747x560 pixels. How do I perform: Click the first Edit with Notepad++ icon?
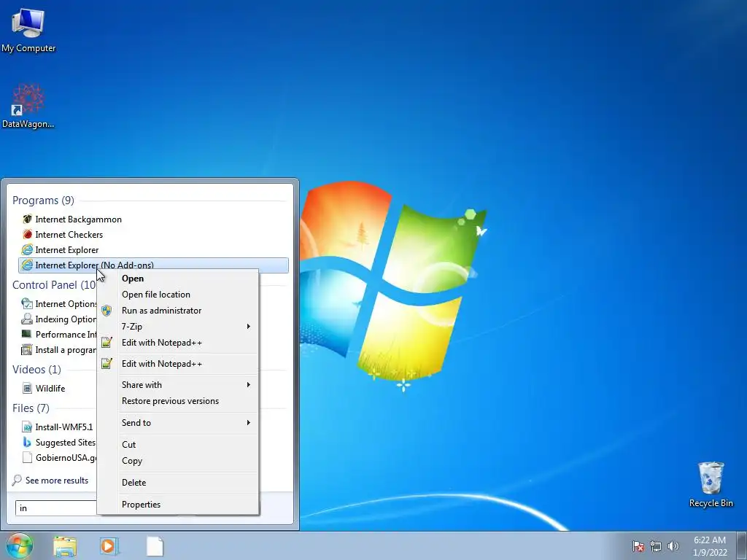(x=107, y=343)
